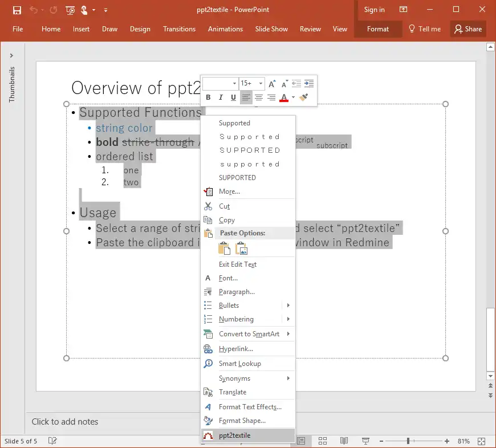Viewport: 496px width, 448px height.
Task: Open mini toolbar font size dropdown
Action: 261,83
